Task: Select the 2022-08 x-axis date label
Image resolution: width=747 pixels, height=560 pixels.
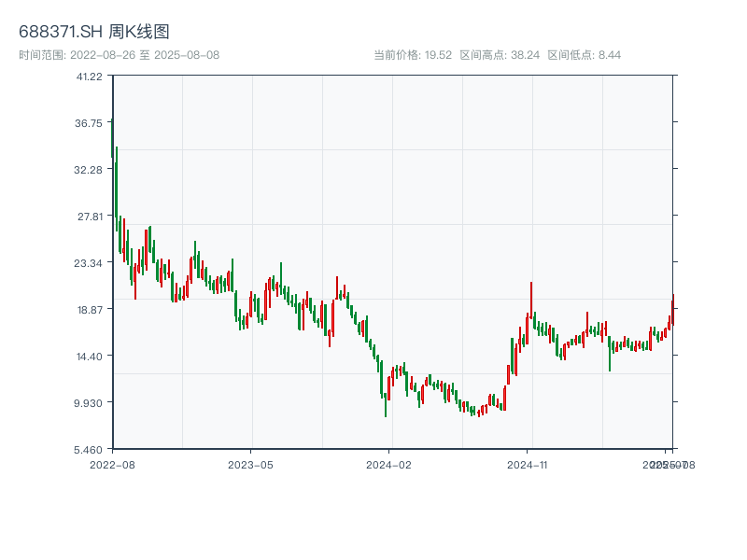Action: click(x=112, y=464)
